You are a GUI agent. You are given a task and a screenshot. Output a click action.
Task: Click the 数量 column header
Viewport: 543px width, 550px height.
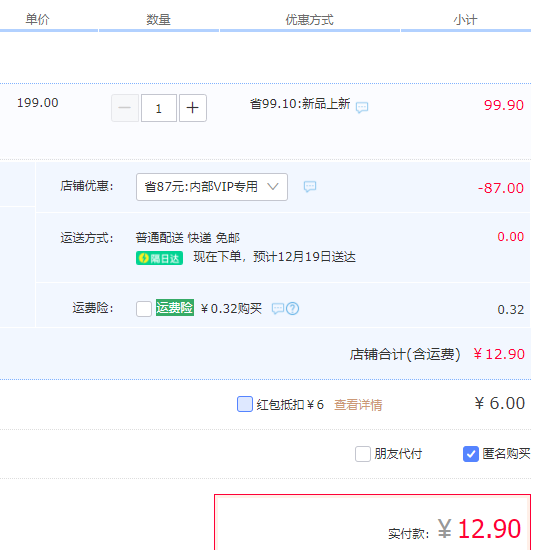coord(158,20)
